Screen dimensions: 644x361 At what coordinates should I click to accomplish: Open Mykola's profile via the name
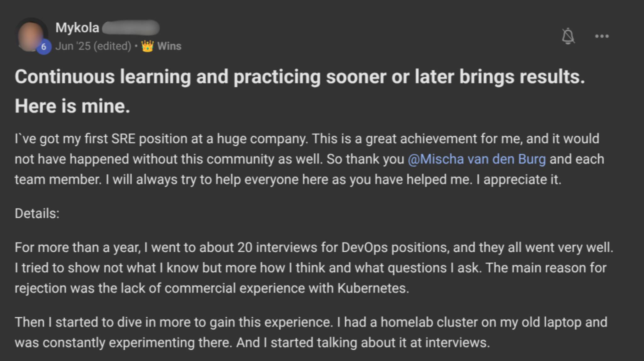point(77,28)
